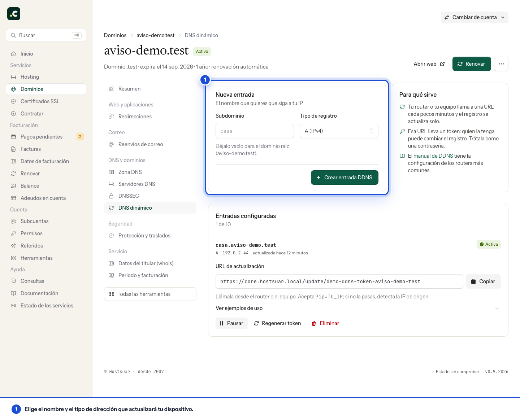The height and width of the screenshot is (420, 520).
Task: Click the Renovar green button
Action: [472, 64]
